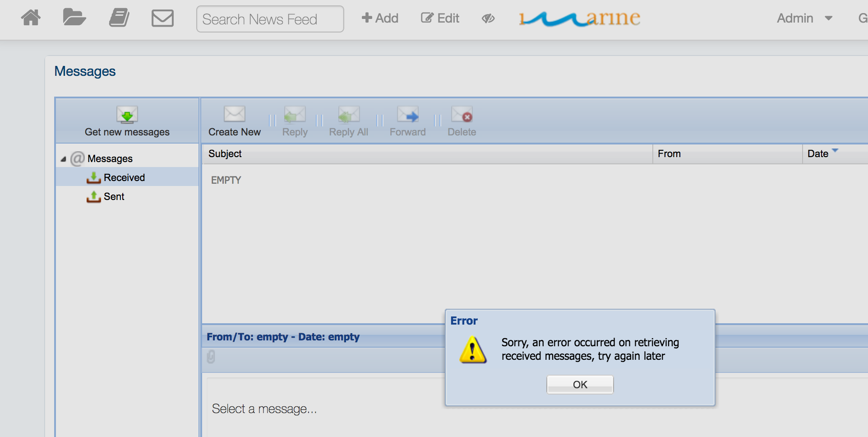Open the folder icon in top bar
Viewport: 868px width, 437px height.
pos(74,18)
